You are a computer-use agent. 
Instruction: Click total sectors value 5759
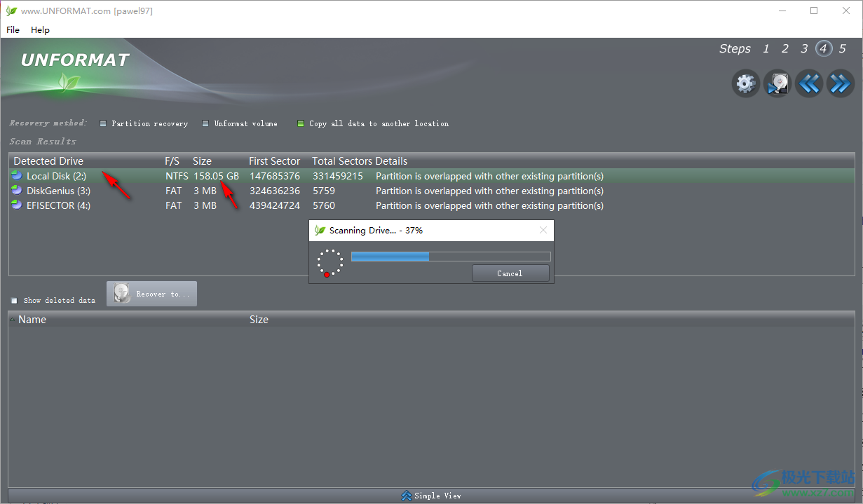click(x=324, y=191)
